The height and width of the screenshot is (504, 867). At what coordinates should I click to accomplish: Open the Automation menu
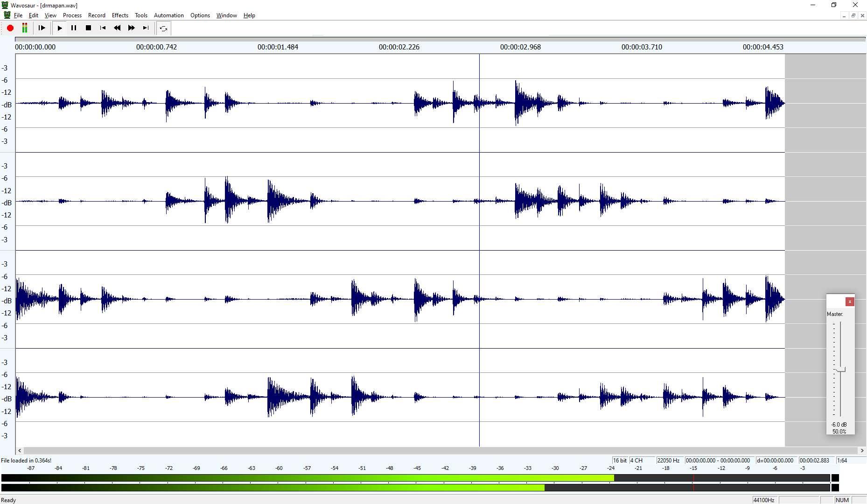click(169, 15)
